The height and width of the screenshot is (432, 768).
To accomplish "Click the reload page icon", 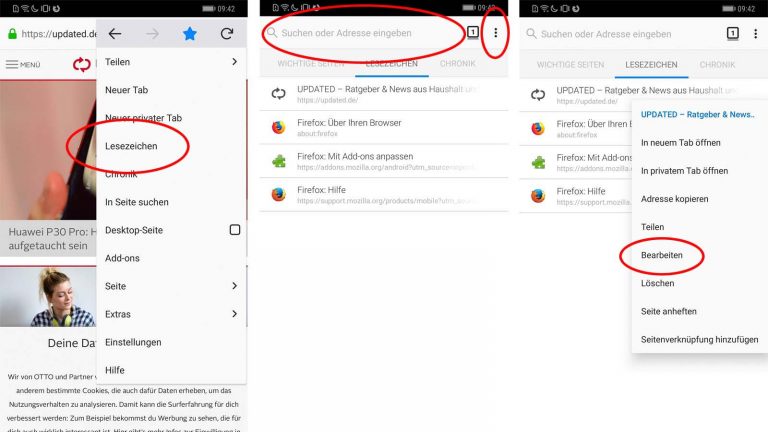I will [227, 33].
